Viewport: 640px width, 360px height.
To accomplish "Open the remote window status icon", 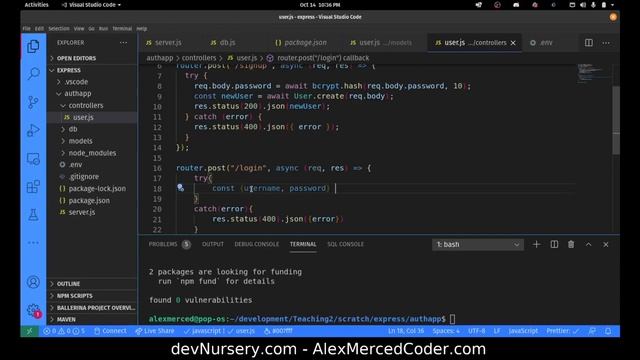I will (29, 331).
